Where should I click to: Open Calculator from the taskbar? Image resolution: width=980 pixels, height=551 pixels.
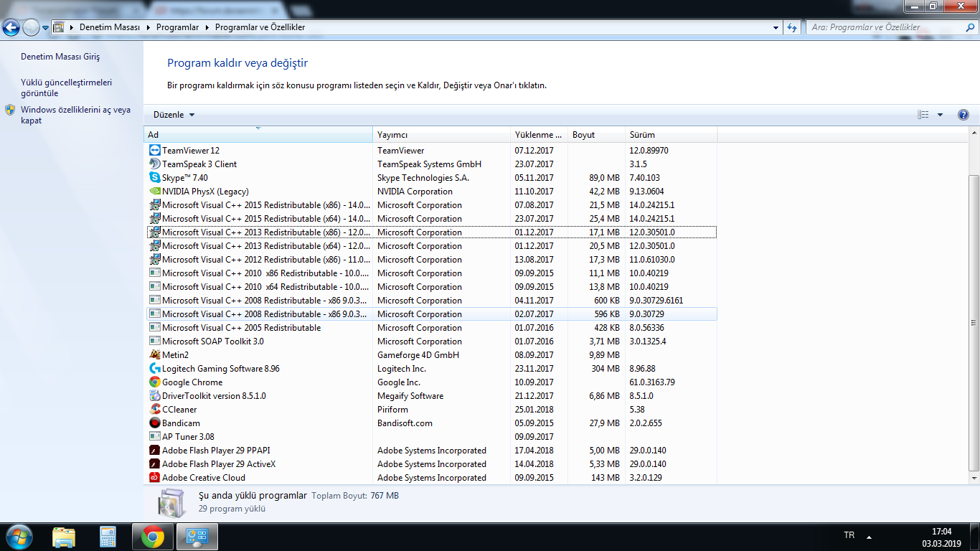108,537
